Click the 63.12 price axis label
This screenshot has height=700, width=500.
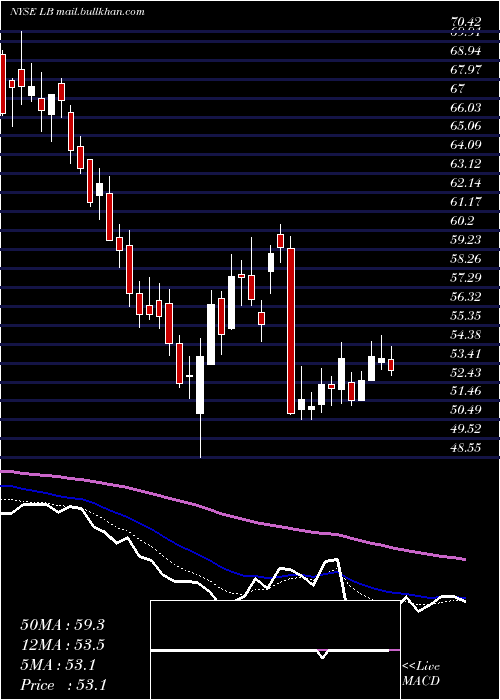point(466,164)
